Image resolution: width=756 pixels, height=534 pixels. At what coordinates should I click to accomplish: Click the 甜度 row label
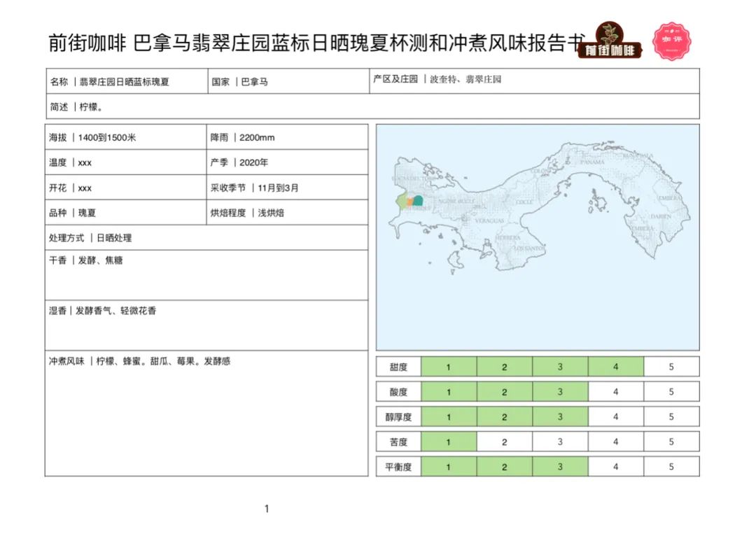pos(399,367)
